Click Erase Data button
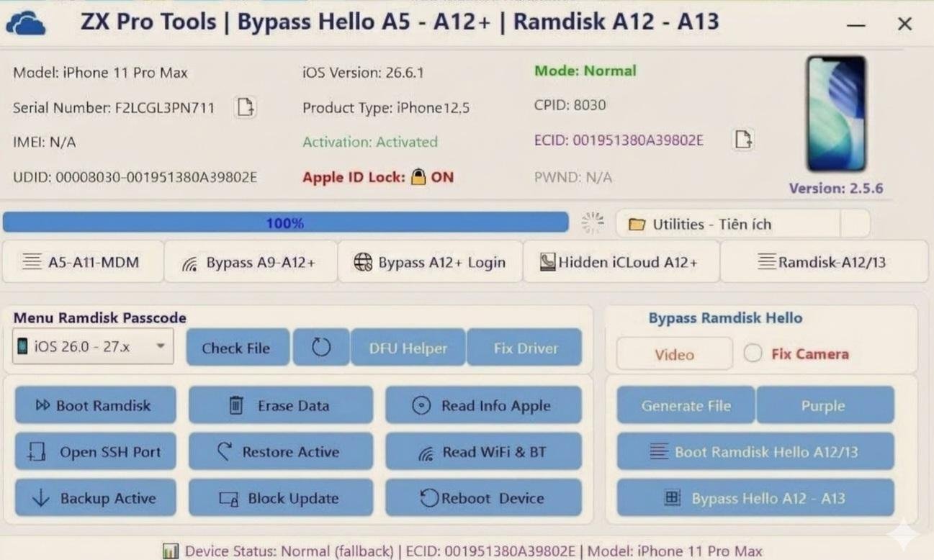Screen dimensions: 934x560 pos(281,405)
